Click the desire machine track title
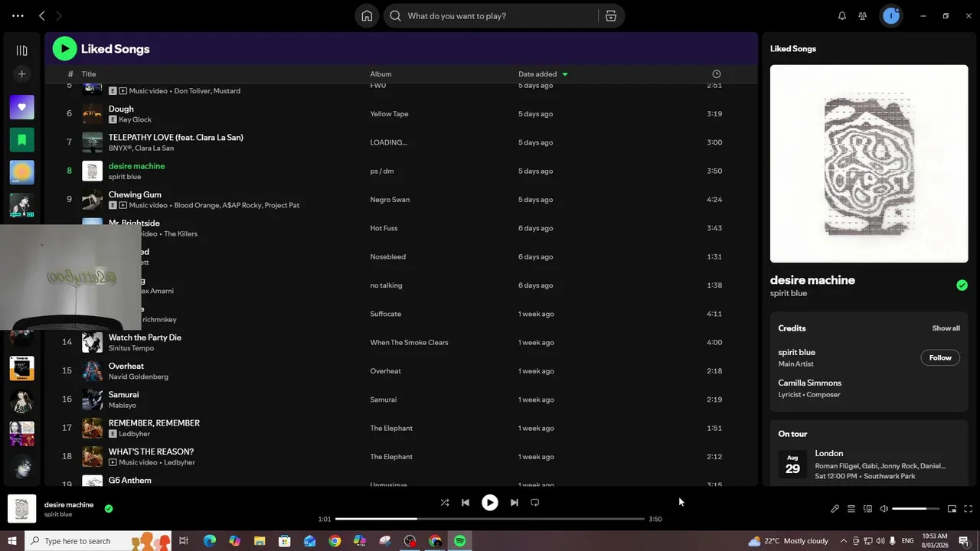The height and width of the screenshot is (551, 980). [136, 166]
